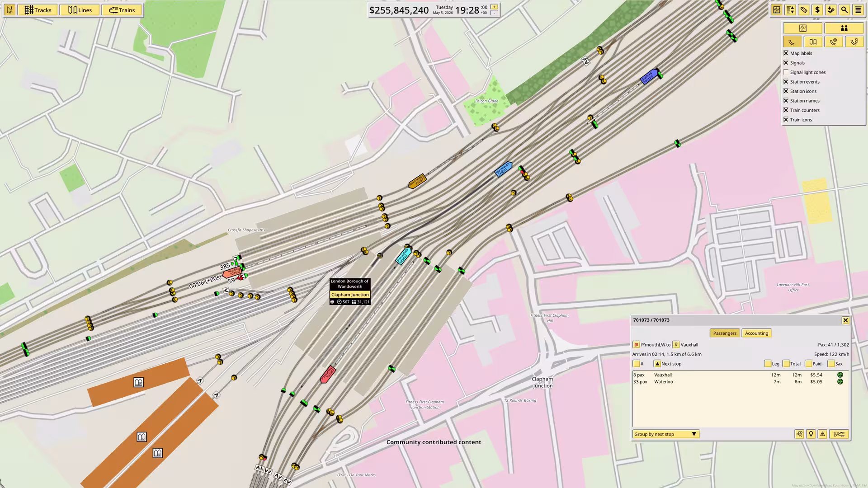Click the P'mouthLW line icon button
The image size is (868, 488).
click(x=636, y=344)
